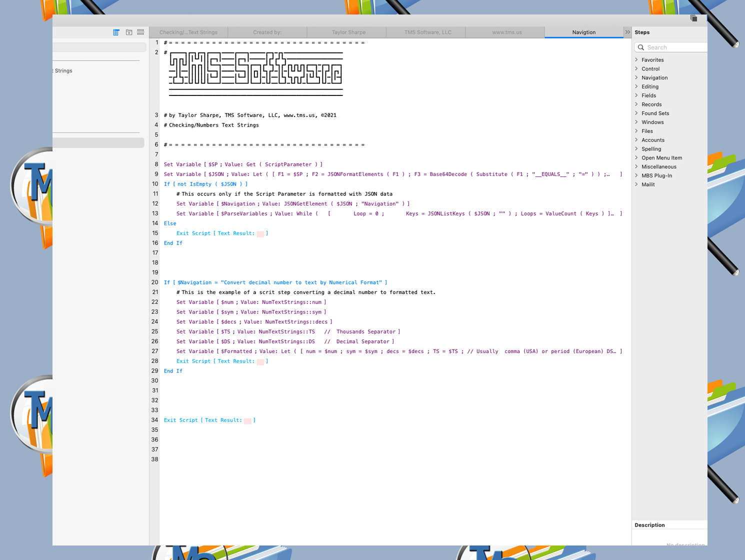Select the '# Checking/Numbers Text Strings' comment
The width and height of the screenshot is (745, 560).
pos(211,125)
